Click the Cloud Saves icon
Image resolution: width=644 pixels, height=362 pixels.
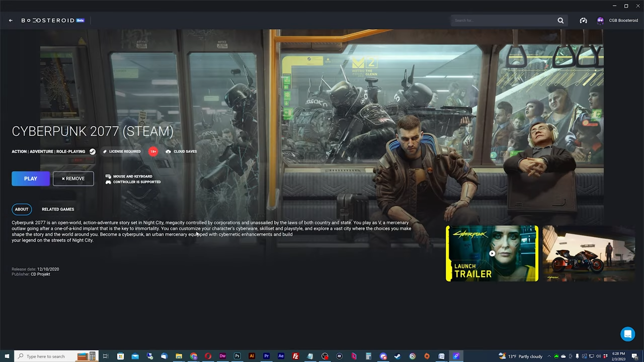pos(168,151)
